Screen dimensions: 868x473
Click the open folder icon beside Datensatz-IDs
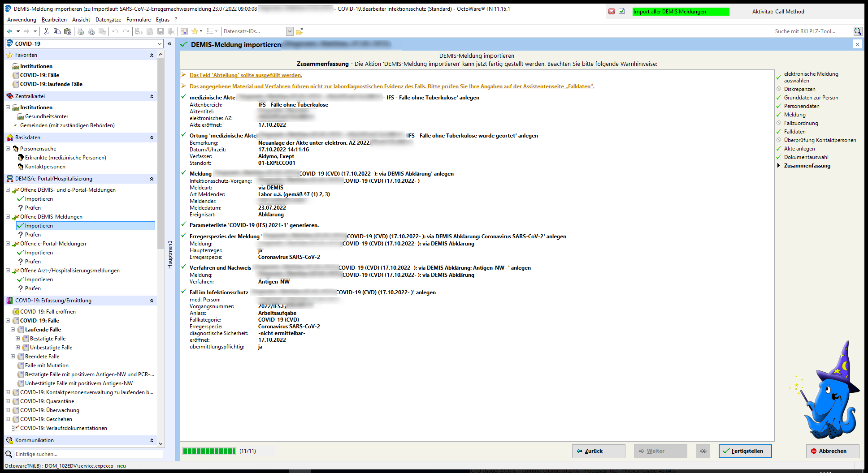(x=299, y=31)
